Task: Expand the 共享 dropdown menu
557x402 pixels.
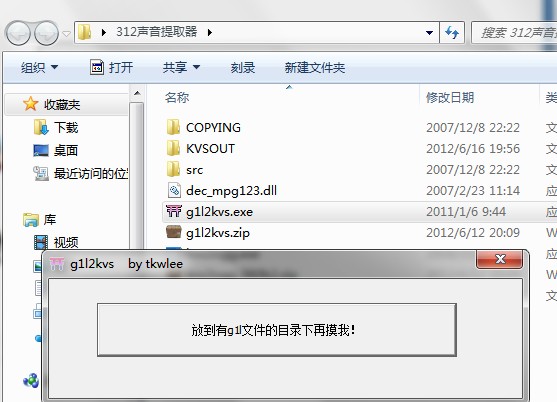Action: point(181,67)
